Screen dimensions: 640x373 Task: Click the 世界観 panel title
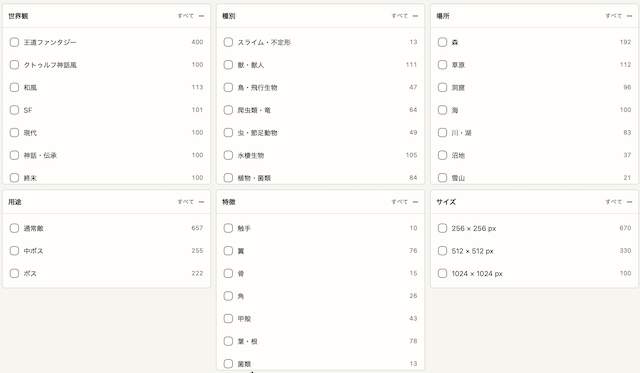(x=18, y=16)
